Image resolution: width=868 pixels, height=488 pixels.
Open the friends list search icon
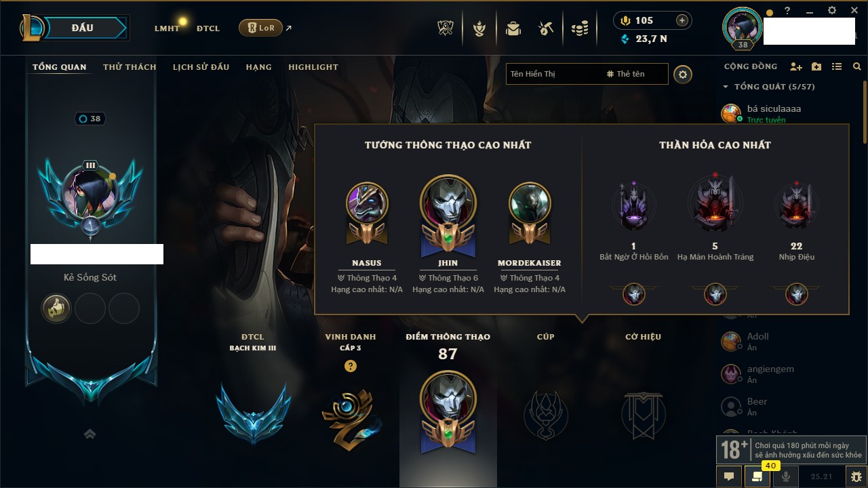click(857, 66)
